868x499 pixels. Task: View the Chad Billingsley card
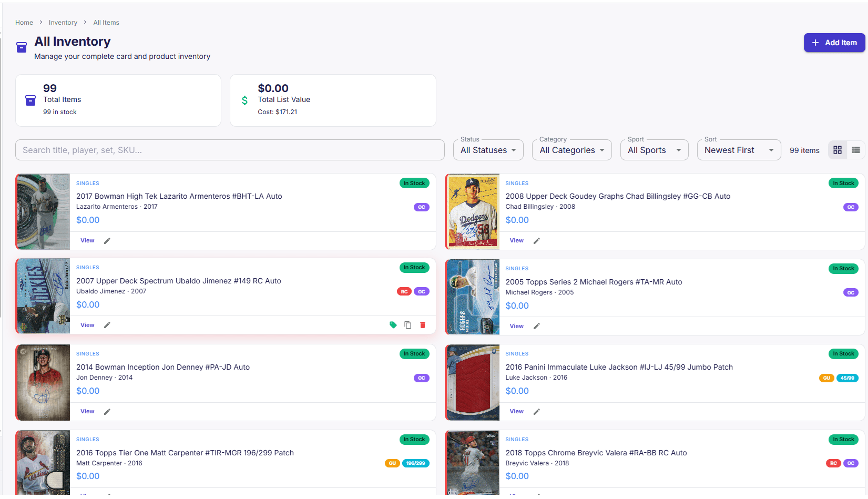point(517,241)
